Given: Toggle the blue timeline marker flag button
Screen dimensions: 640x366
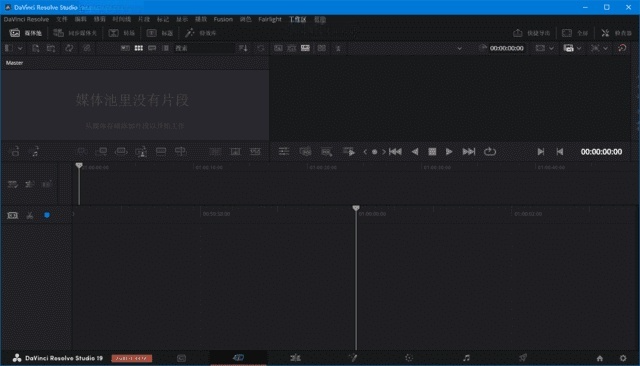Looking at the screenshot, I should coord(47,215).
